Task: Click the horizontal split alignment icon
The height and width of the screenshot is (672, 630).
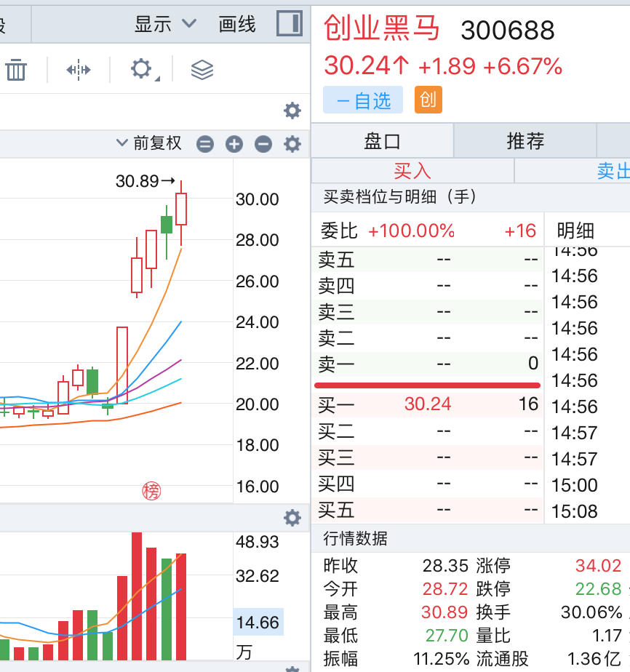Action: coord(79,69)
